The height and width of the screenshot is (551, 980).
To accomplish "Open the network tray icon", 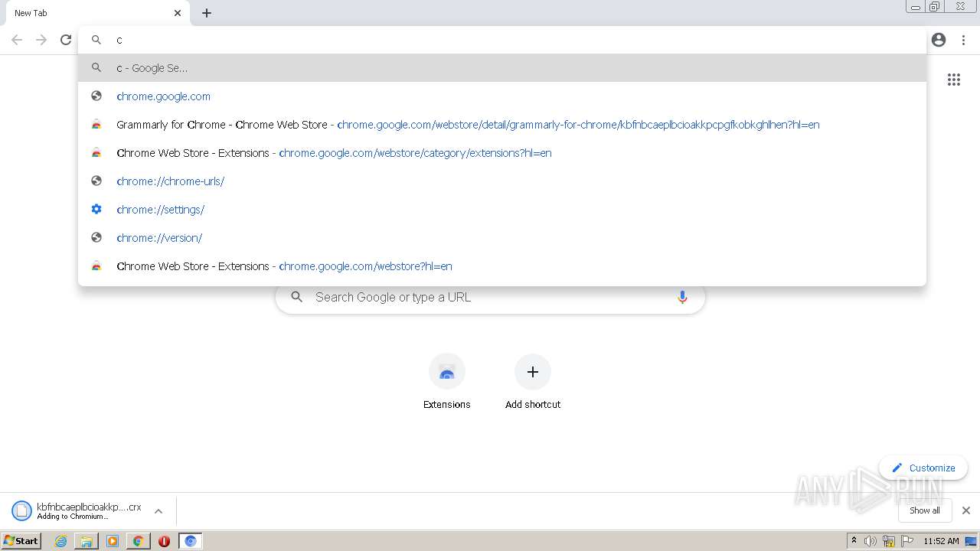I will click(889, 541).
